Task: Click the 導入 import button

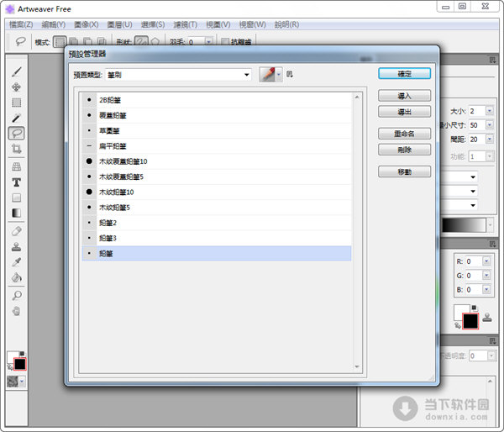Action: click(404, 96)
